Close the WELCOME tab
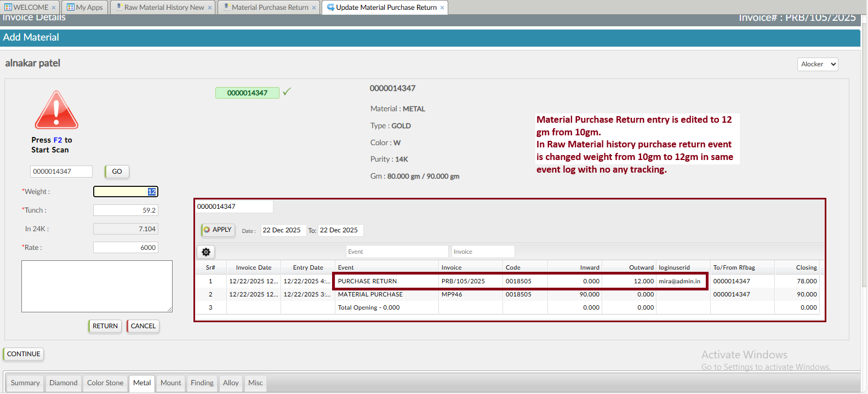The width and height of the screenshot is (868, 394). point(54,8)
